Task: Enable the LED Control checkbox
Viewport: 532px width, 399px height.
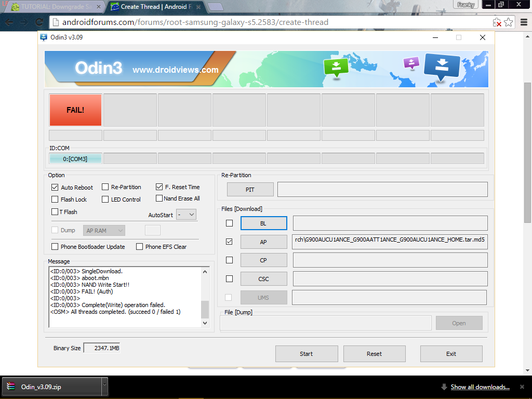Action: 105,199
